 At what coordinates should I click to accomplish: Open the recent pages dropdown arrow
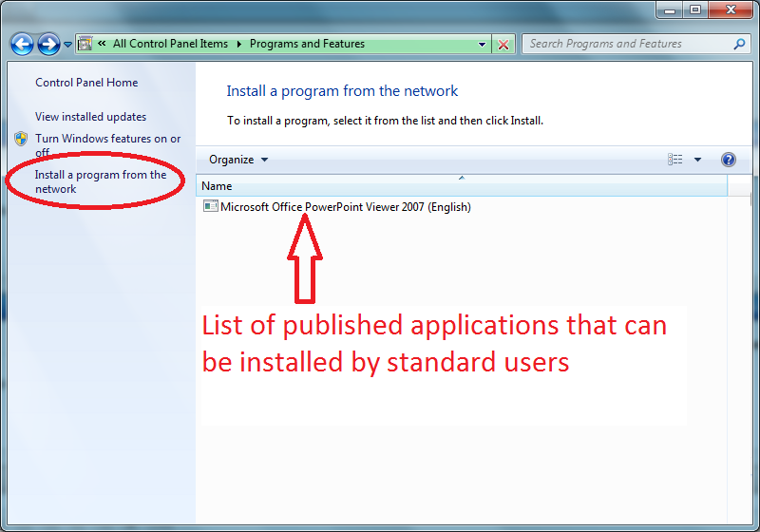(67, 45)
